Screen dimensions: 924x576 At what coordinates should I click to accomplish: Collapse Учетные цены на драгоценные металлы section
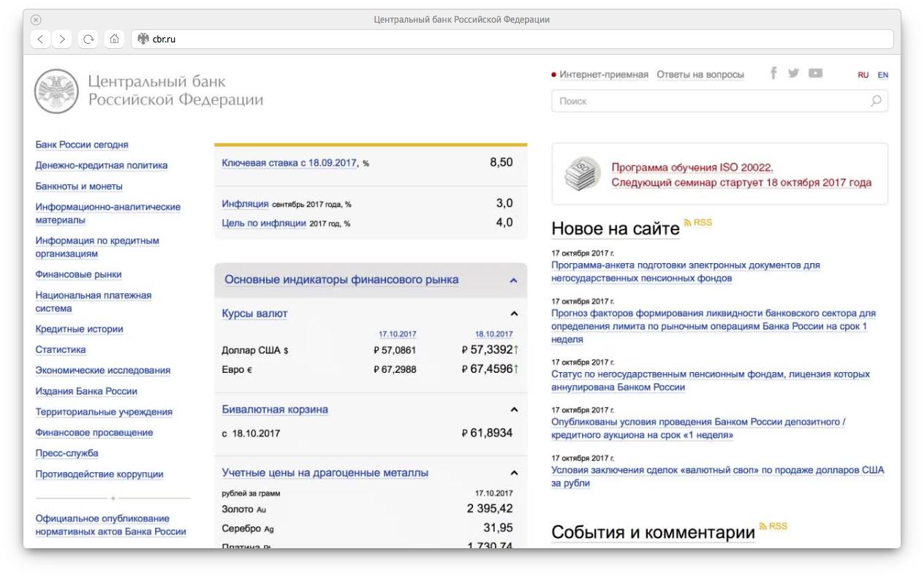click(x=514, y=473)
